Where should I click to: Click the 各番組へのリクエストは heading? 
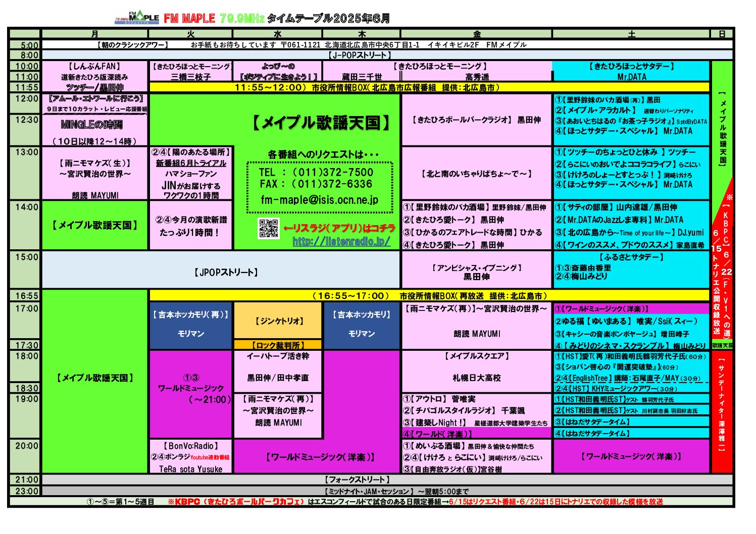click(323, 154)
